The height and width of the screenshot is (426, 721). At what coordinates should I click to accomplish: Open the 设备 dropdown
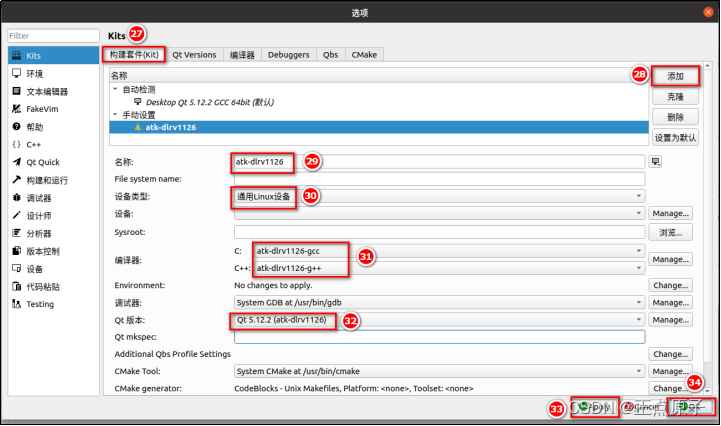pos(439,213)
